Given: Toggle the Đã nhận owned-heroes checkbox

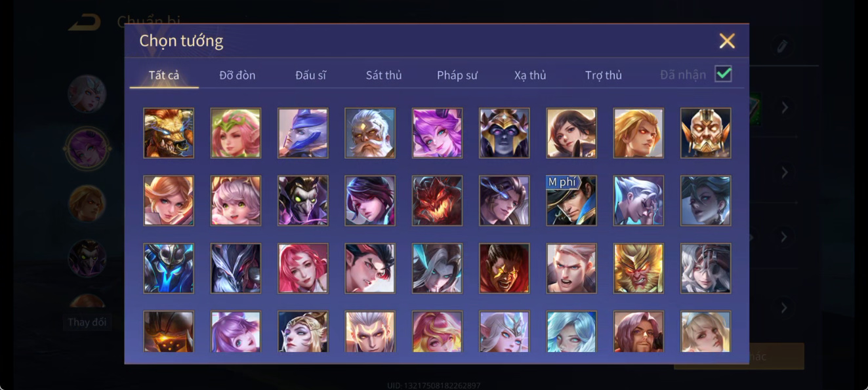Looking at the screenshot, I should (723, 73).
